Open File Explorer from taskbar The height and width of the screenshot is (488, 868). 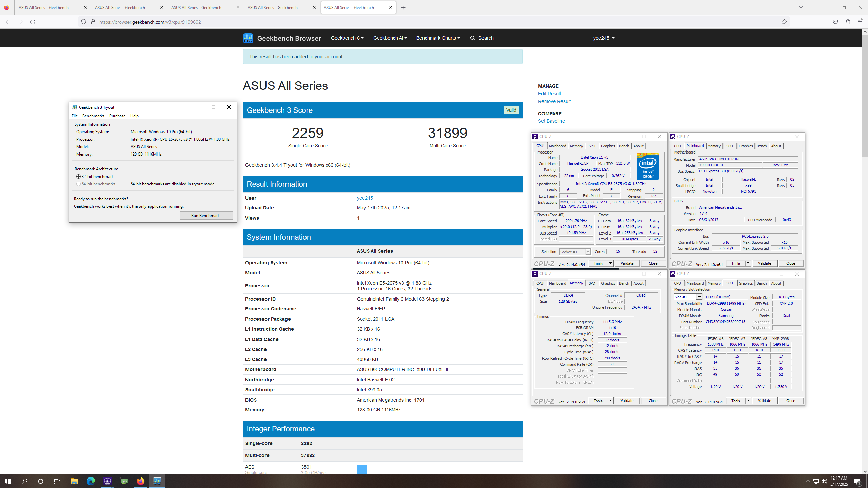coord(74,481)
